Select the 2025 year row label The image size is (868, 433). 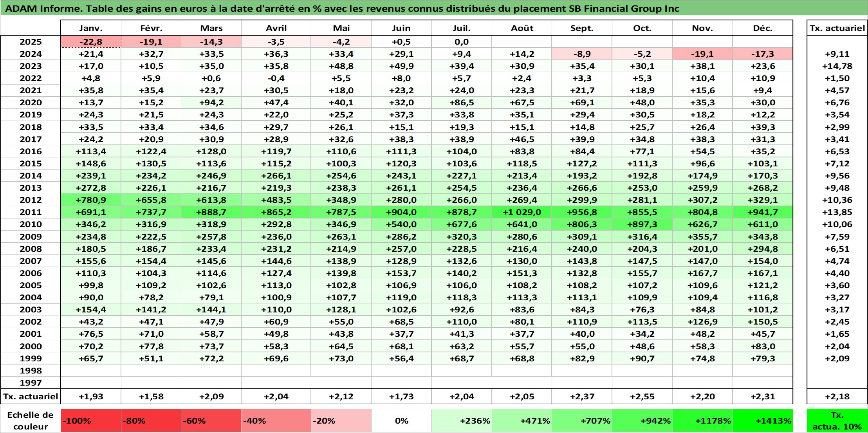tap(31, 41)
